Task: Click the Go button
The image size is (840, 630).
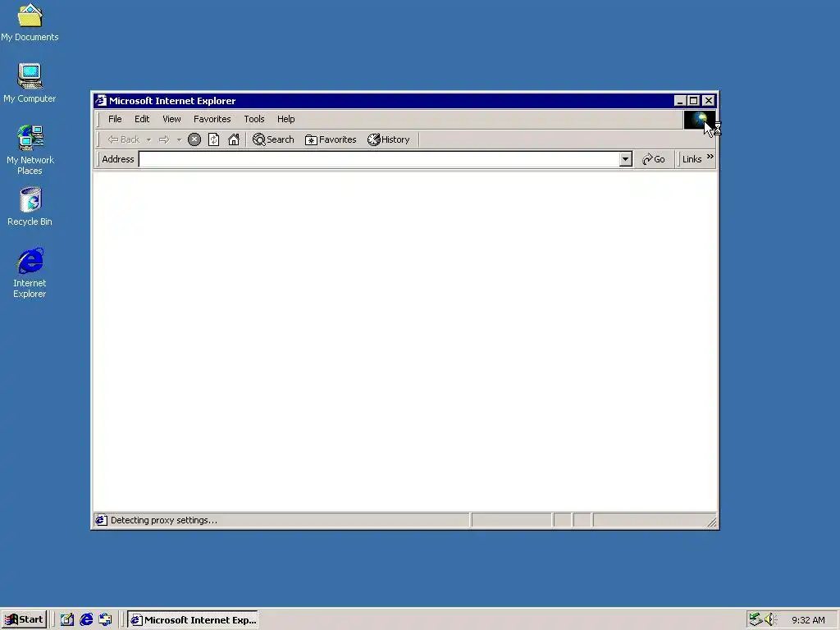Action: [x=654, y=159]
